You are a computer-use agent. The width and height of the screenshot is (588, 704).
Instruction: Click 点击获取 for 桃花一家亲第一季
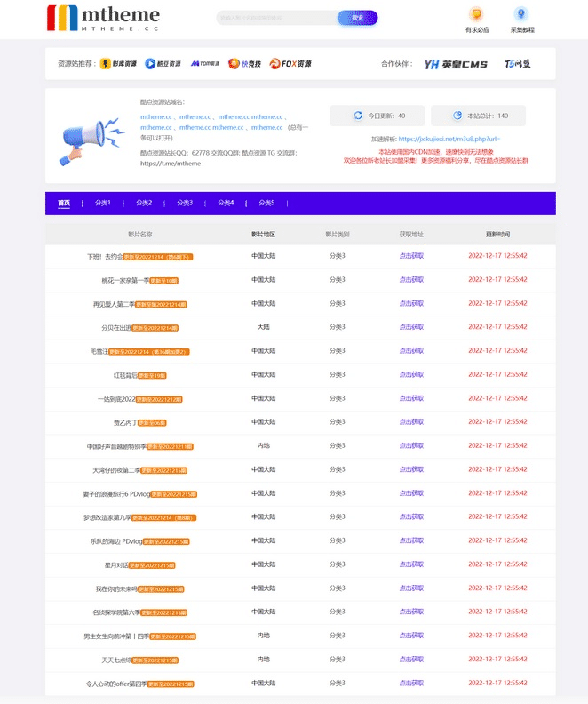[x=411, y=280]
